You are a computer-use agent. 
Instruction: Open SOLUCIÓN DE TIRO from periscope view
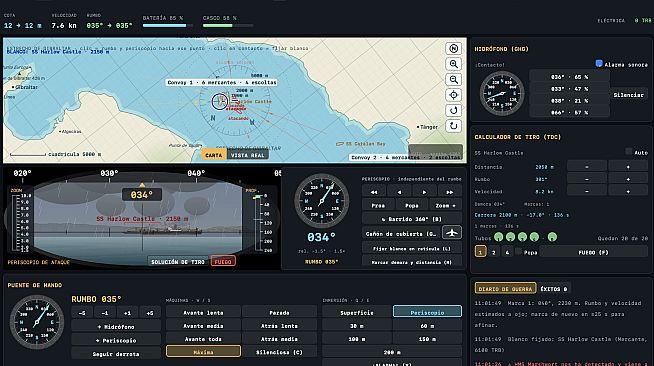pyautogui.click(x=178, y=261)
